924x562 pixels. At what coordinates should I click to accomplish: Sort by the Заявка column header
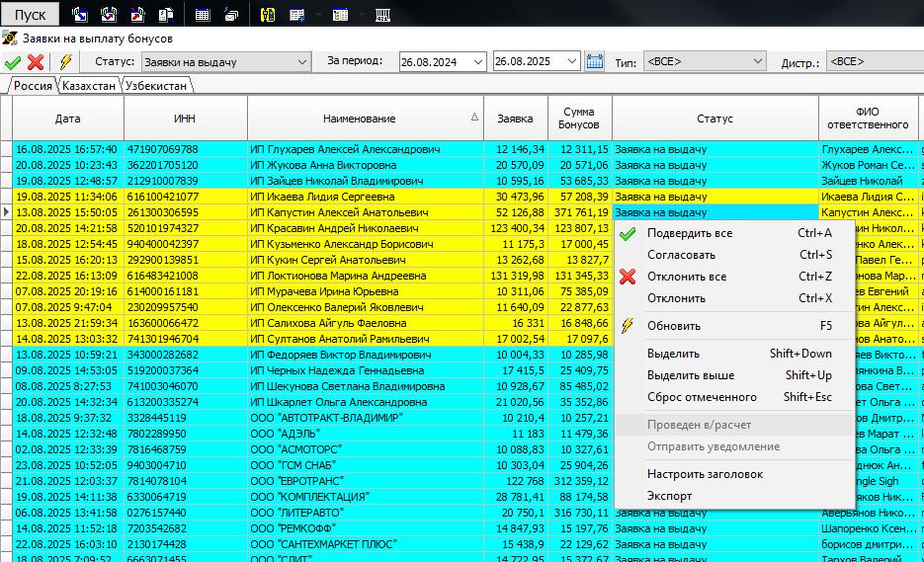click(x=516, y=119)
